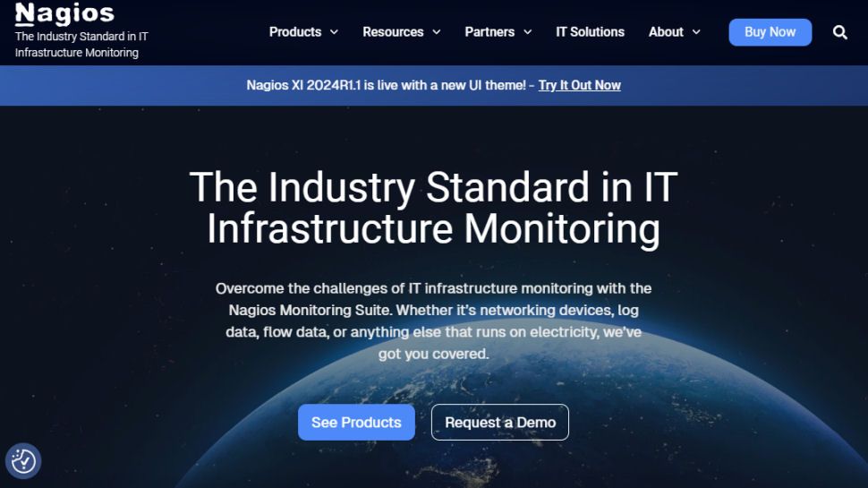This screenshot has width=868, height=488.
Task: Open the cookie consent preferences icon
Action: (x=23, y=461)
